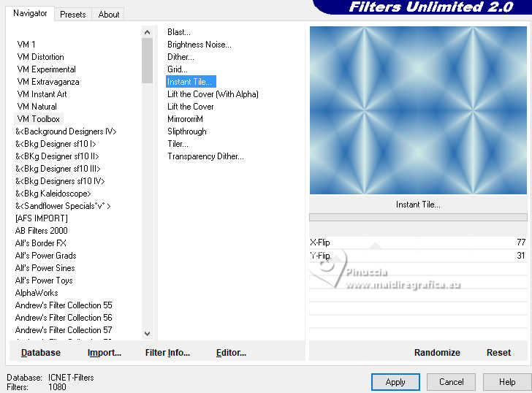The image size is (532, 393).
Task: Select Andrew's Filter Collection 55
Action: (64, 305)
